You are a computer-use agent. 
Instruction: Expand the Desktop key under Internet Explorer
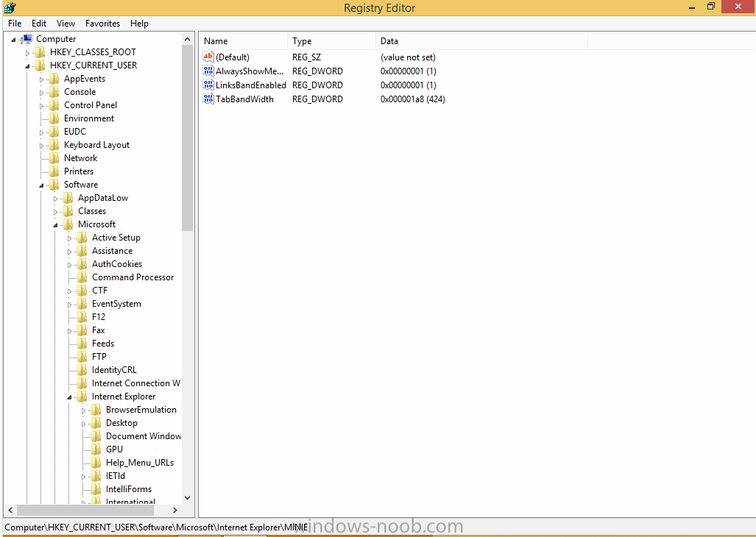click(x=83, y=423)
